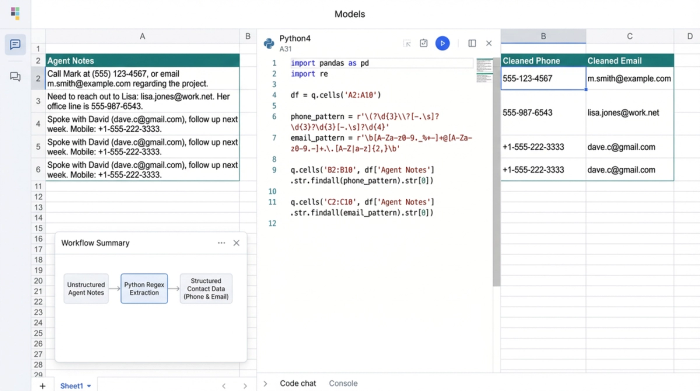The height and width of the screenshot is (391, 700).
Task: Click the code editor vertical scrollbar
Action: (x=496, y=172)
